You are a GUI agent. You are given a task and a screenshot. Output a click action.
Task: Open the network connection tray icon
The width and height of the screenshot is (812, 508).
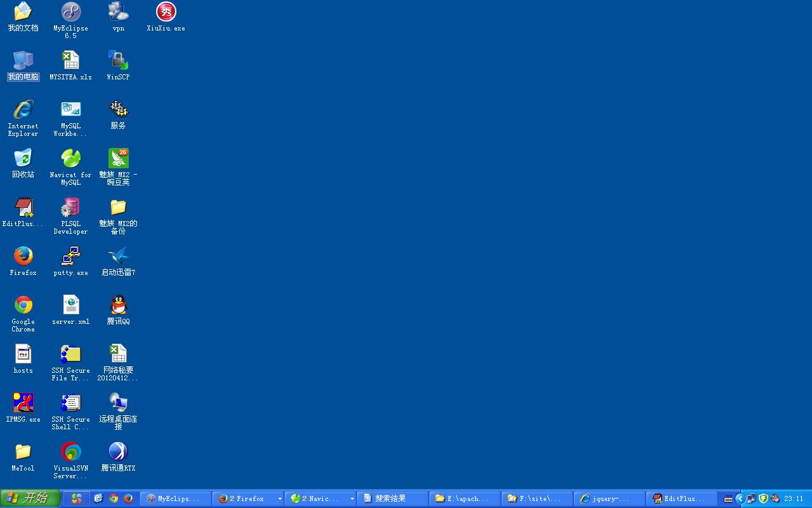pos(751,498)
